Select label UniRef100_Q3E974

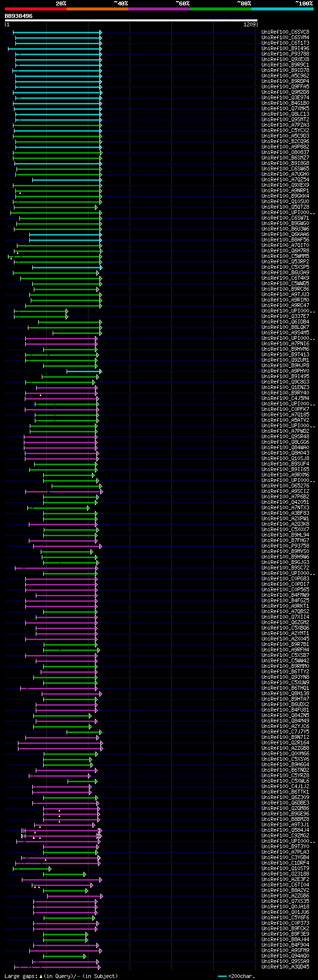(285, 97)
